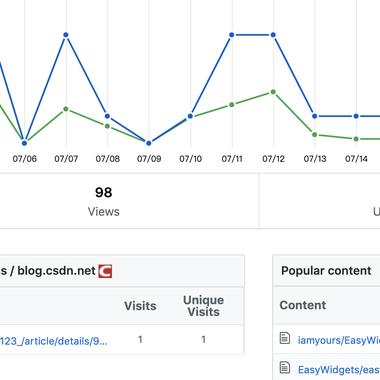
Task: Click the Visits column header
Action: [140, 306]
